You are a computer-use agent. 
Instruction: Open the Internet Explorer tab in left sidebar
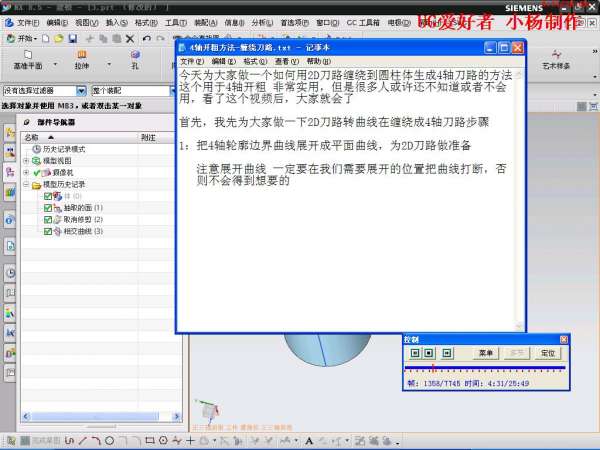pos(10,220)
